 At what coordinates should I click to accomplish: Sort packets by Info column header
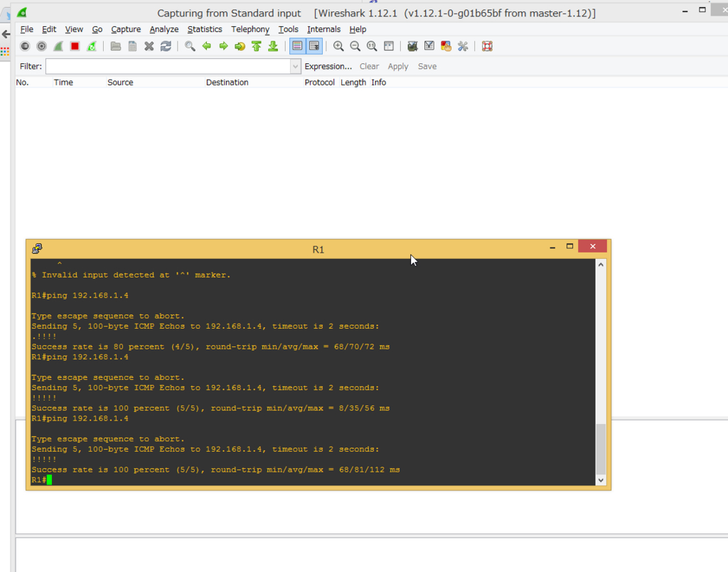click(378, 83)
